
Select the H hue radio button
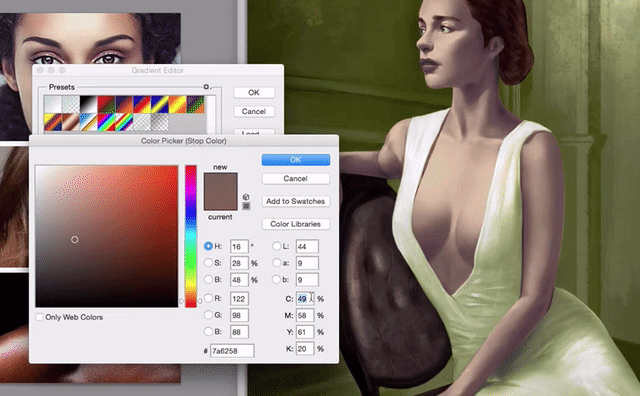(208, 246)
